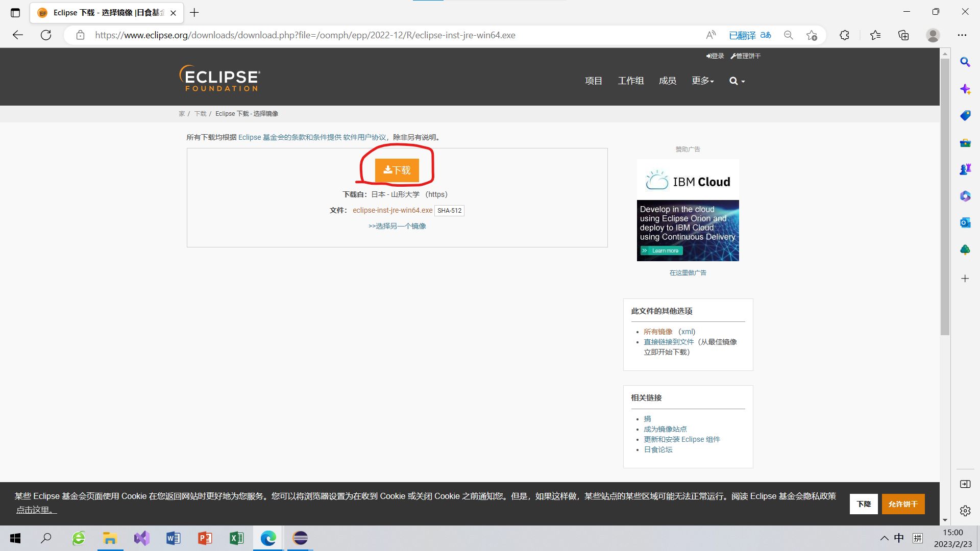Open the sidebar Search icon

965,62
